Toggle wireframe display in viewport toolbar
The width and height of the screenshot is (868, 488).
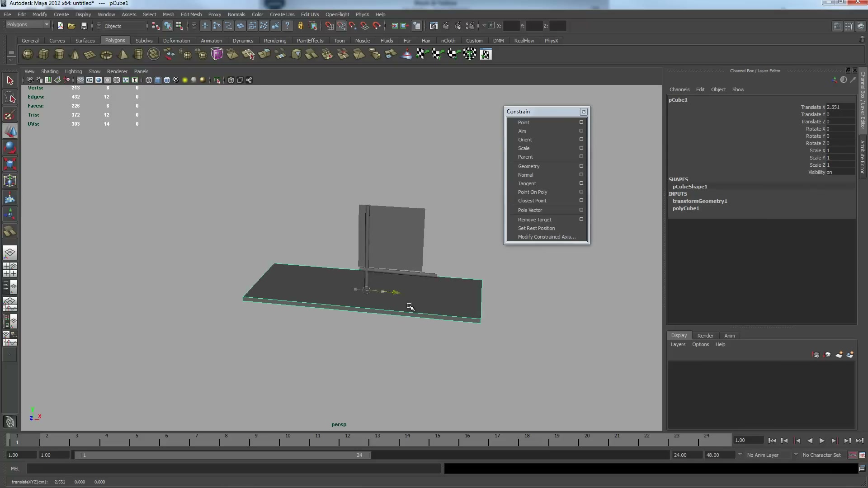click(x=149, y=80)
